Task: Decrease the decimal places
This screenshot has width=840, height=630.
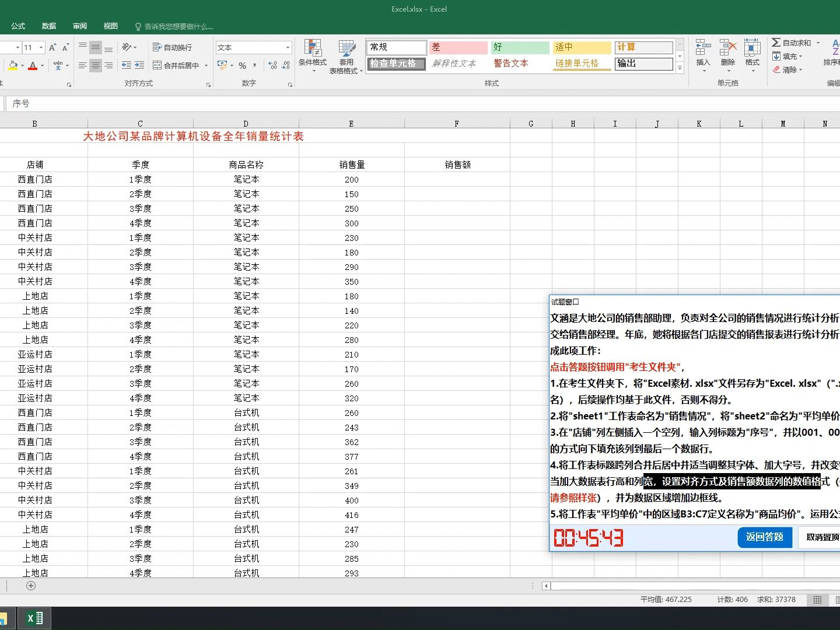Action: click(x=286, y=65)
